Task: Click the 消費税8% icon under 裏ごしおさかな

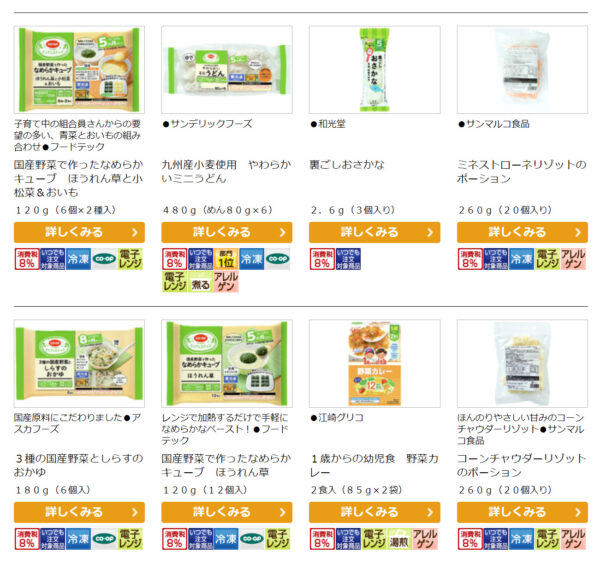Action: coord(322,259)
